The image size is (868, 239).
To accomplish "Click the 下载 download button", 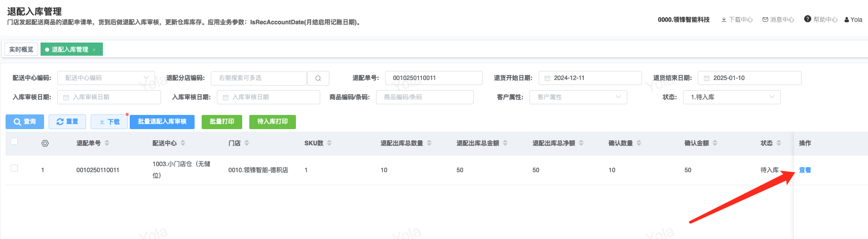I will tap(109, 122).
